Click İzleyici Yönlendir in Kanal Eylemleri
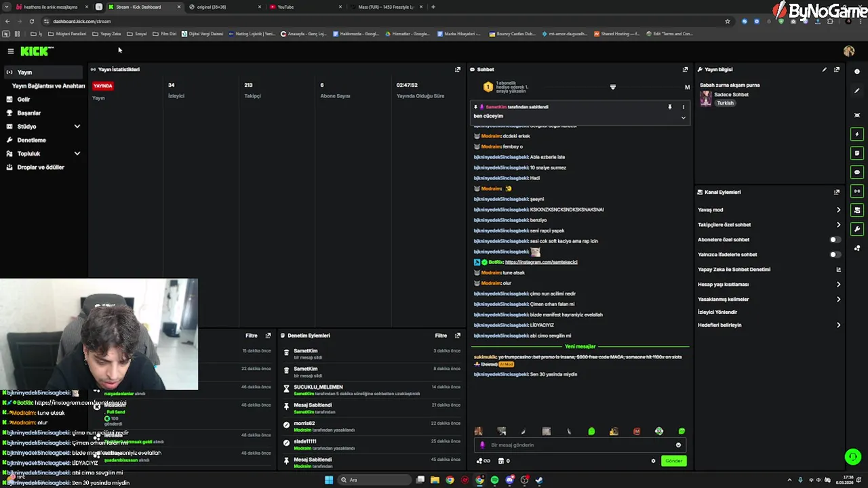This screenshot has width=868, height=488. click(717, 312)
